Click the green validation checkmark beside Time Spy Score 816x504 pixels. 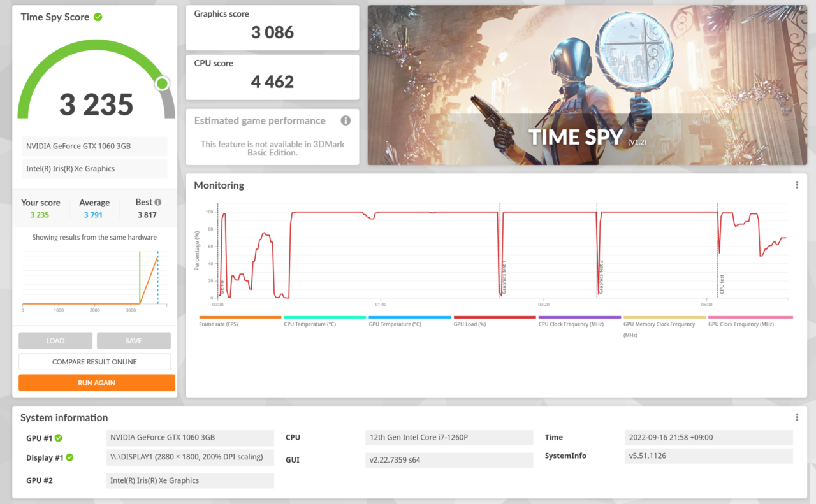(x=98, y=17)
